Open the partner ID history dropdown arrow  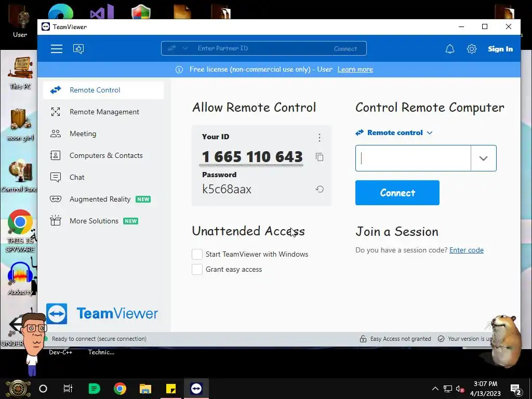[x=484, y=158]
